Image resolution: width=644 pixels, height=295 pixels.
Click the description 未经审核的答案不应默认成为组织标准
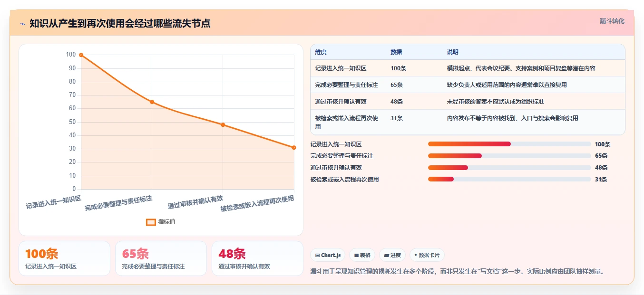pos(495,102)
